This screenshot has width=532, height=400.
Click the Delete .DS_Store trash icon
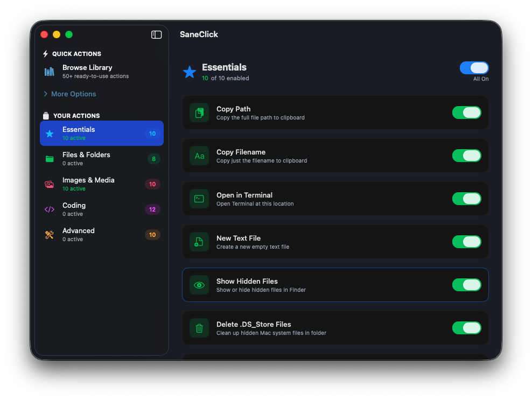click(199, 328)
